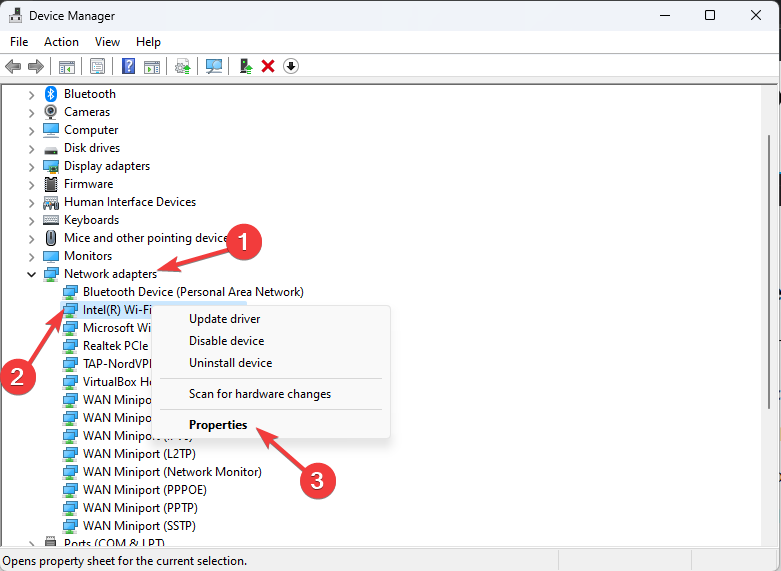Click the Mice and pointing devices icon
The image size is (781, 571).
click(51, 238)
